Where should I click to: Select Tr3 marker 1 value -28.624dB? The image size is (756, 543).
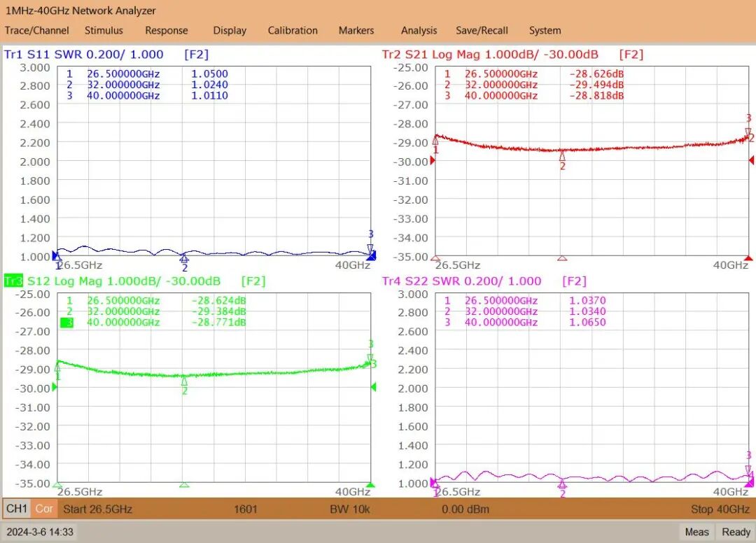pos(218,300)
